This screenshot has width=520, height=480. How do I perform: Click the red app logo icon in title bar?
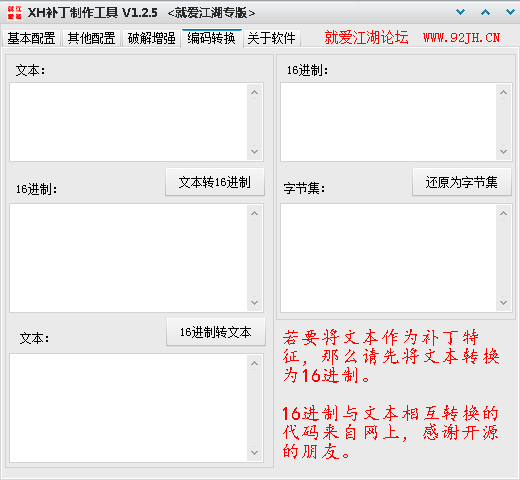tap(15, 13)
